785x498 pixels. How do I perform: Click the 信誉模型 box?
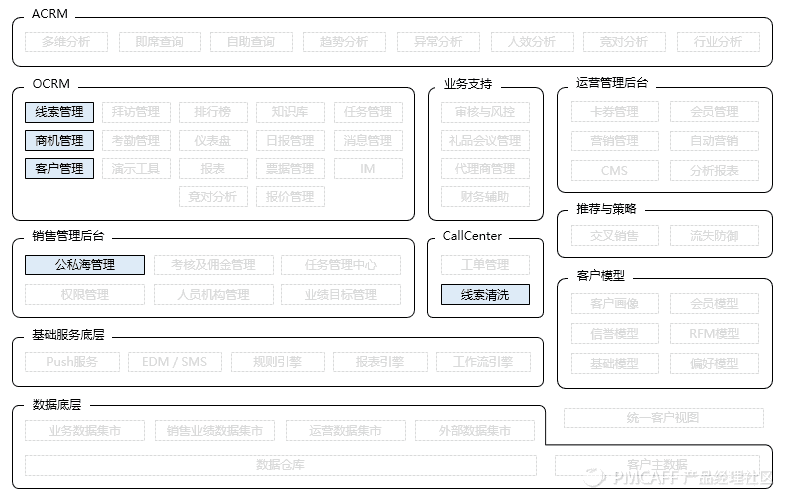615,334
